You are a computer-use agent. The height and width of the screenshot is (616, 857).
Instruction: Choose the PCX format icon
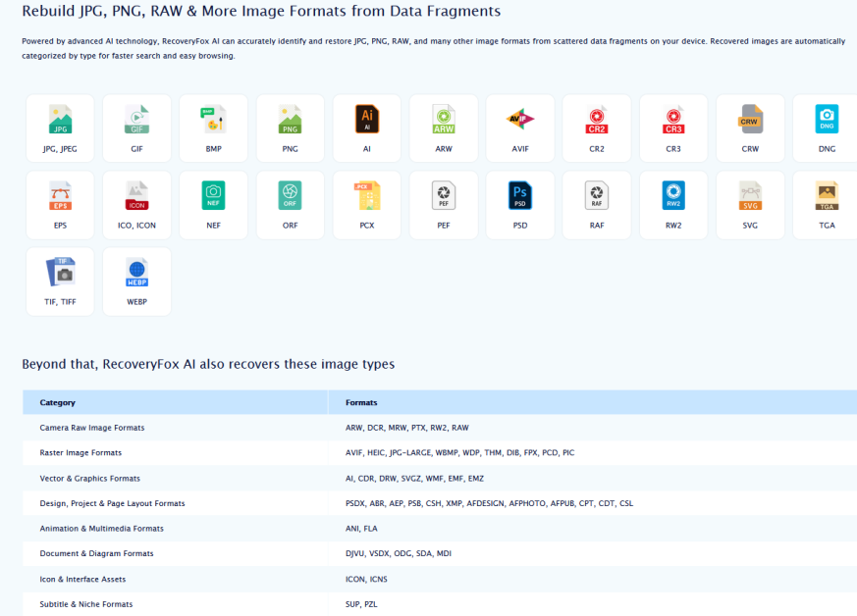point(367,195)
